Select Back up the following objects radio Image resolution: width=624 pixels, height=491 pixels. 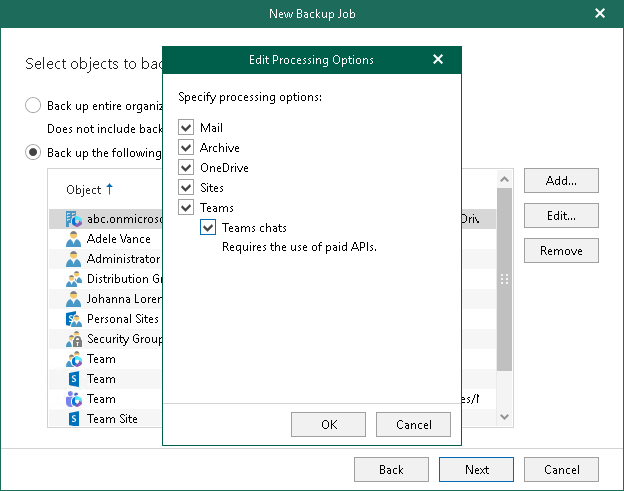click(33, 152)
